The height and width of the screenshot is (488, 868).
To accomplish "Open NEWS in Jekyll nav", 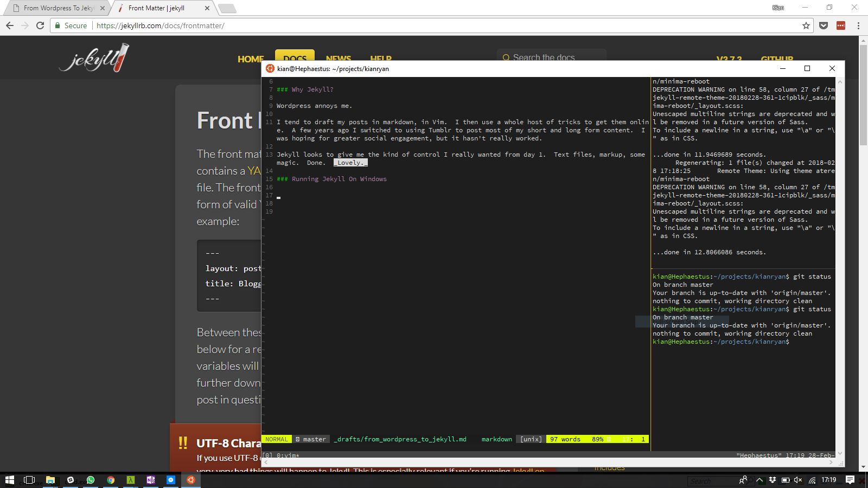I will click(x=338, y=58).
